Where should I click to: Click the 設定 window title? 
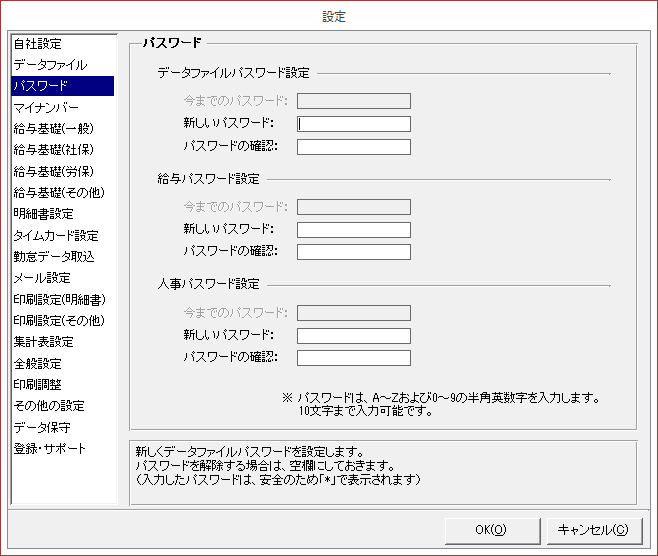(334, 17)
